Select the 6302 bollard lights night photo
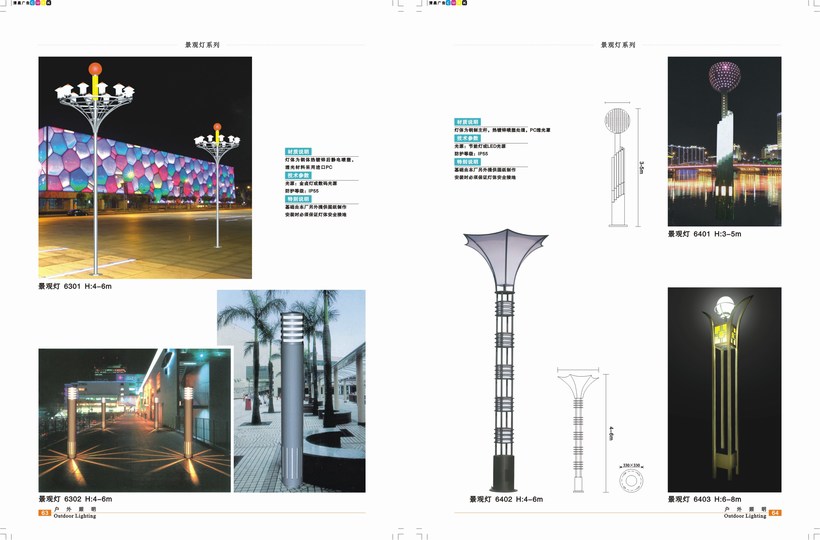This screenshot has height=540, width=820. point(135,420)
